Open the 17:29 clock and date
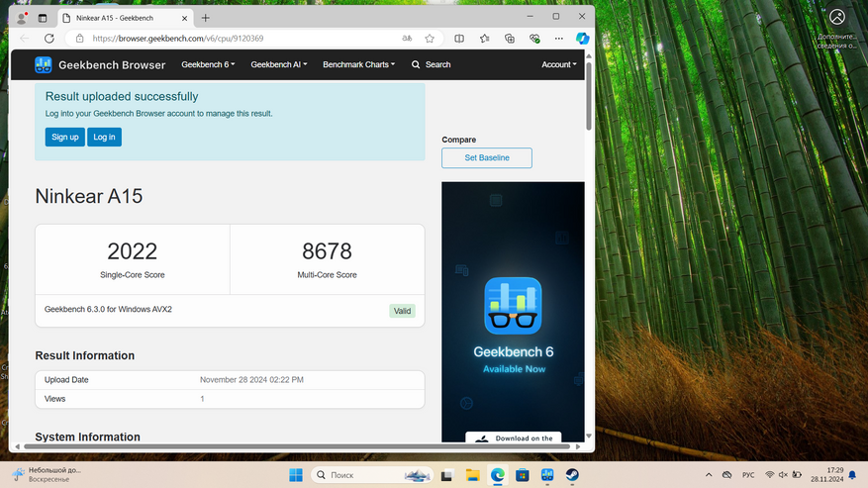Screen dimensions: 868x488 coord(827,475)
